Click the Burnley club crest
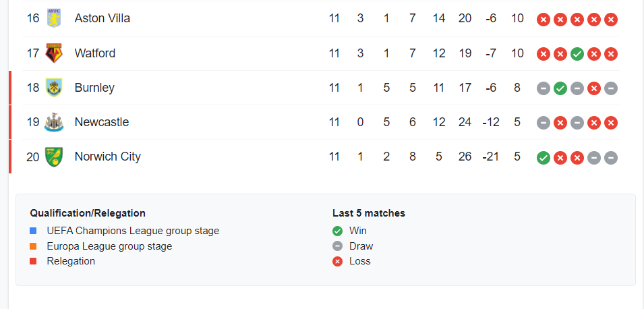The image size is (644, 309). tap(54, 88)
